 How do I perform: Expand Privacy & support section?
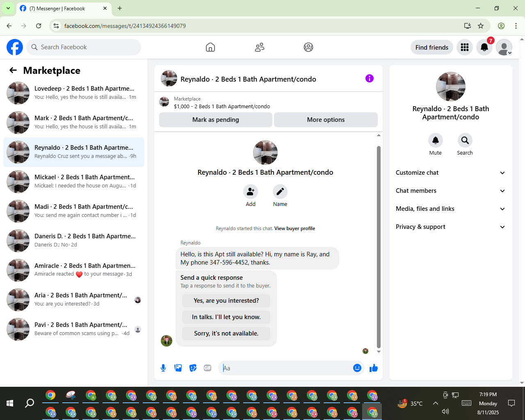pos(451,227)
